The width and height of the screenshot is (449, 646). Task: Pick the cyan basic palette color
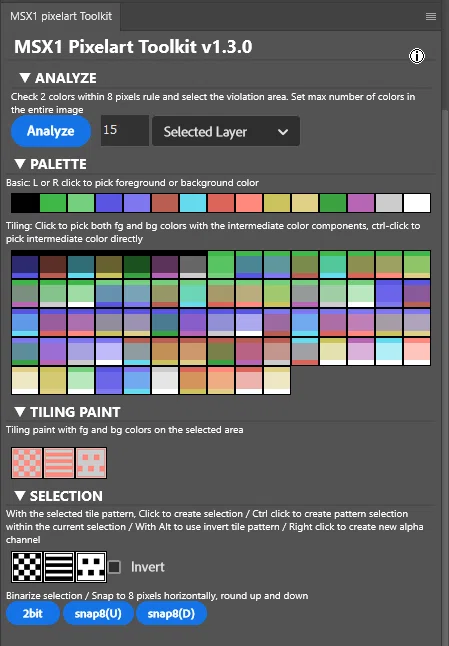193,203
